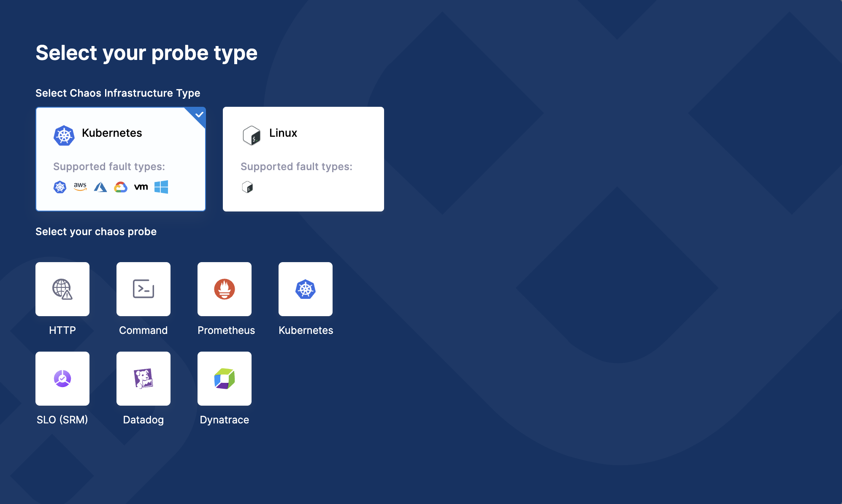The height and width of the screenshot is (504, 842).
Task: Select the SLO (SRM) probe icon
Action: click(63, 379)
